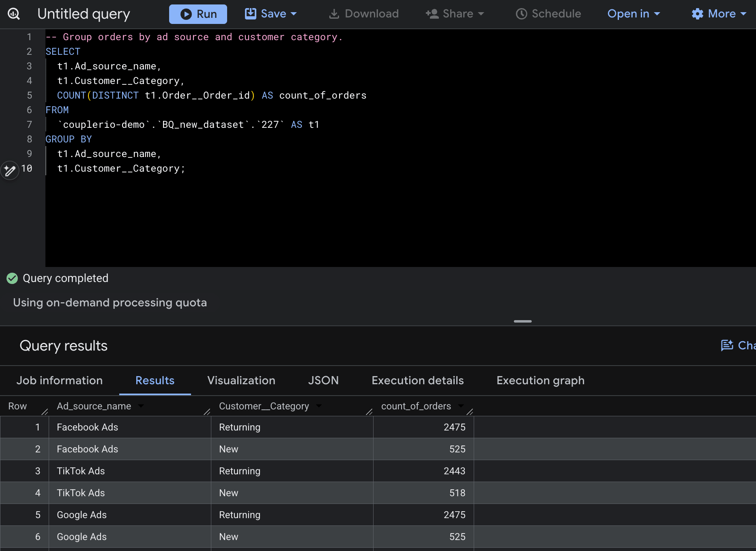Viewport: 756px width, 551px height.
Task: Switch to the Job information tab
Action: click(x=60, y=381)
